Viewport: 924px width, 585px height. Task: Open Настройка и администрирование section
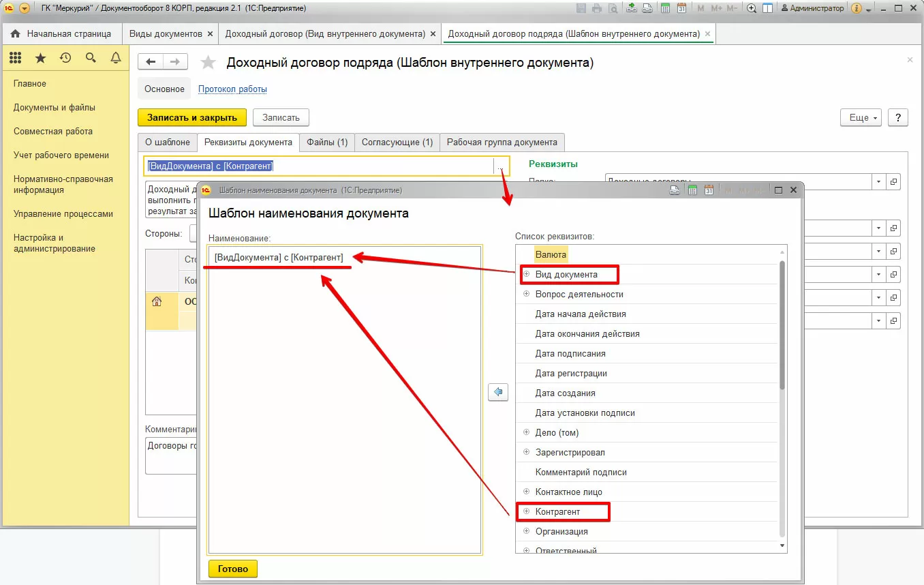pos(55,243)
